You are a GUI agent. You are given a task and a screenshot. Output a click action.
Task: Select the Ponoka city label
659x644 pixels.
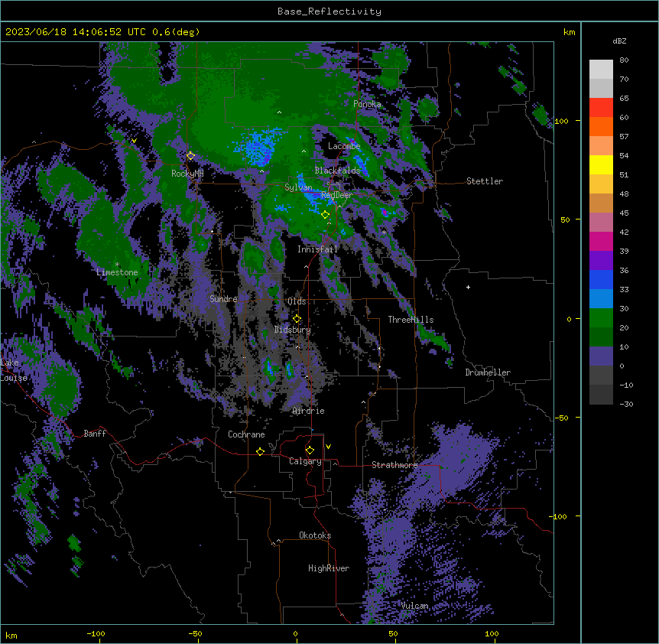[367, 104]
